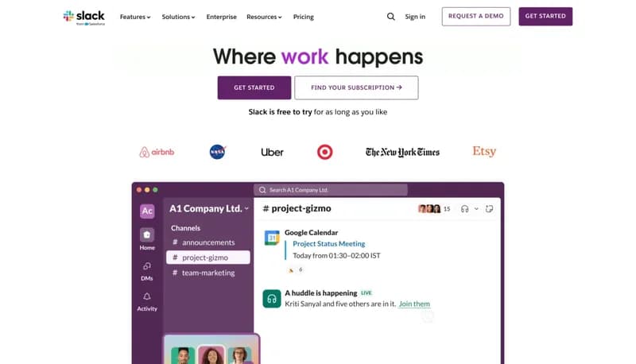Click Get Started in the header

[x=545, y=16]
